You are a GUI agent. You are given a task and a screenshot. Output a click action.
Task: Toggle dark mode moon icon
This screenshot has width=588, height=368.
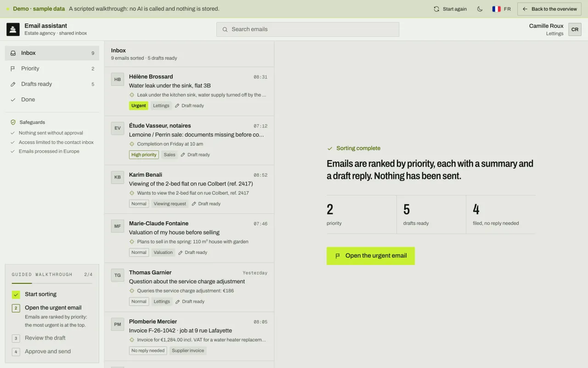tap(480, 9)
